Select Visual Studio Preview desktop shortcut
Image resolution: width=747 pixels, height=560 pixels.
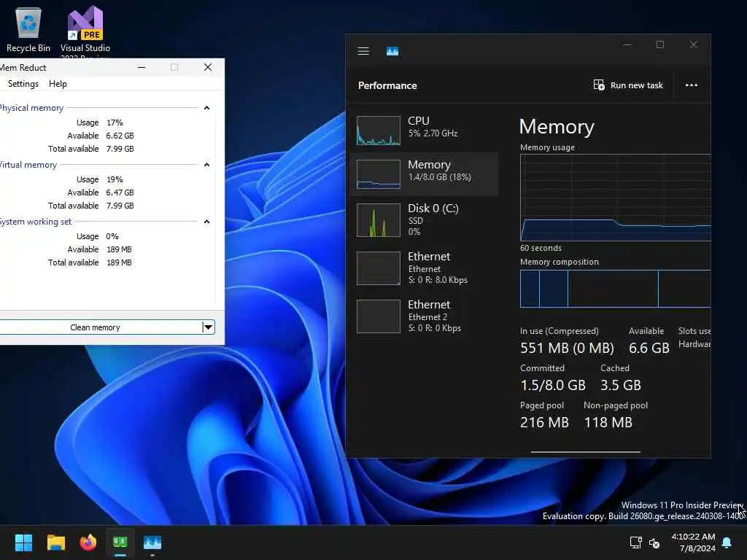click(x=85, y=31)
